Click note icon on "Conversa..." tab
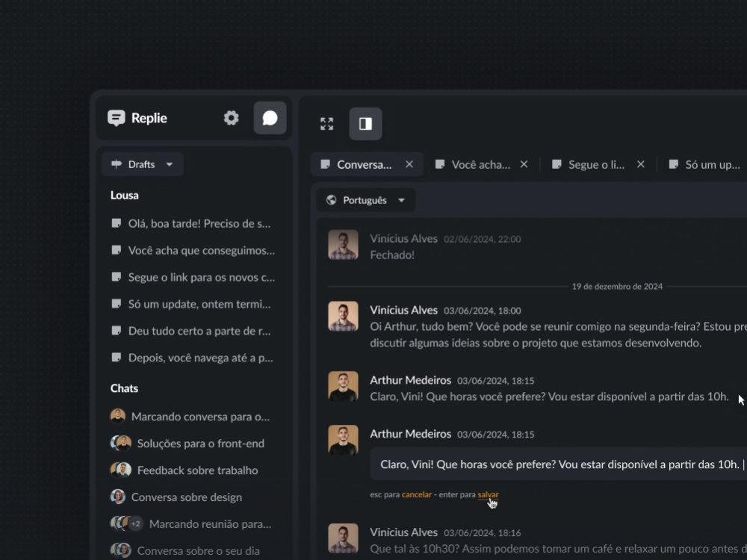This screenshot has width=747, height=560. (326, 164)
